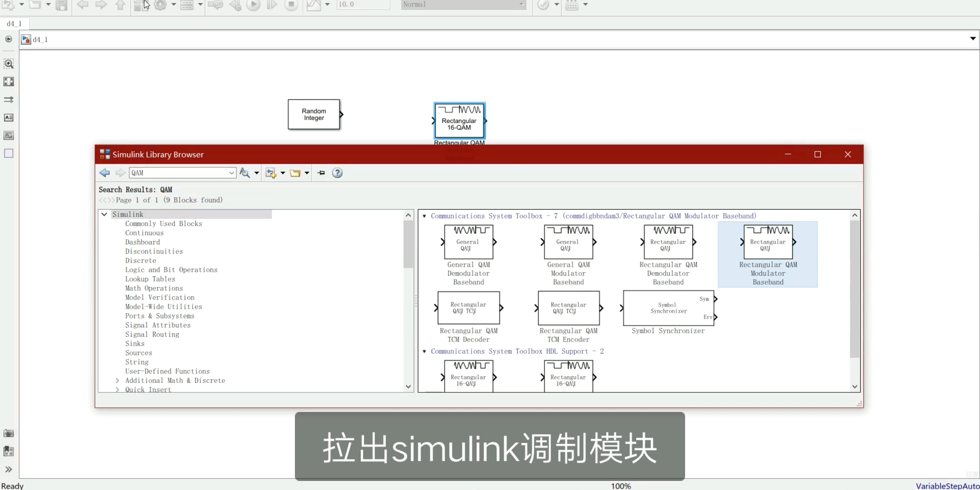Select the d4_1 model tab
The width and height of the screenshot is (980, 490).
point(15,24)
